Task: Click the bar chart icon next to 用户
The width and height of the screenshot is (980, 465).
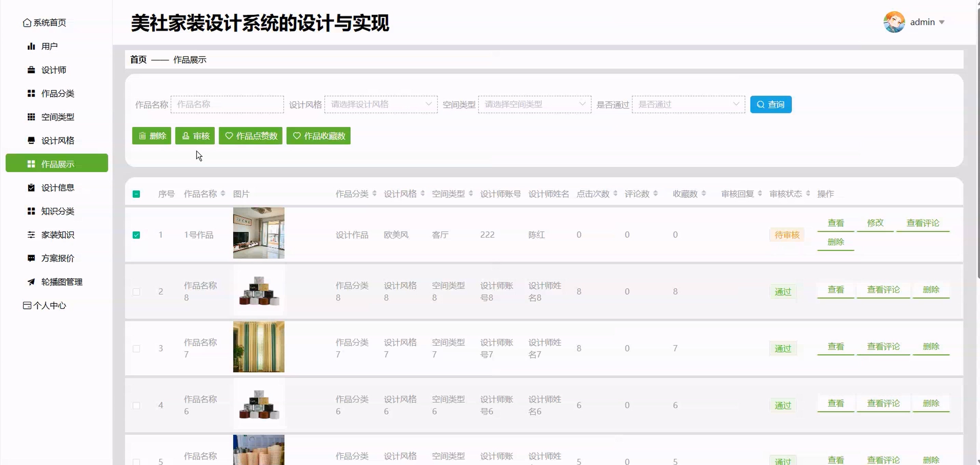Action: 31,46
